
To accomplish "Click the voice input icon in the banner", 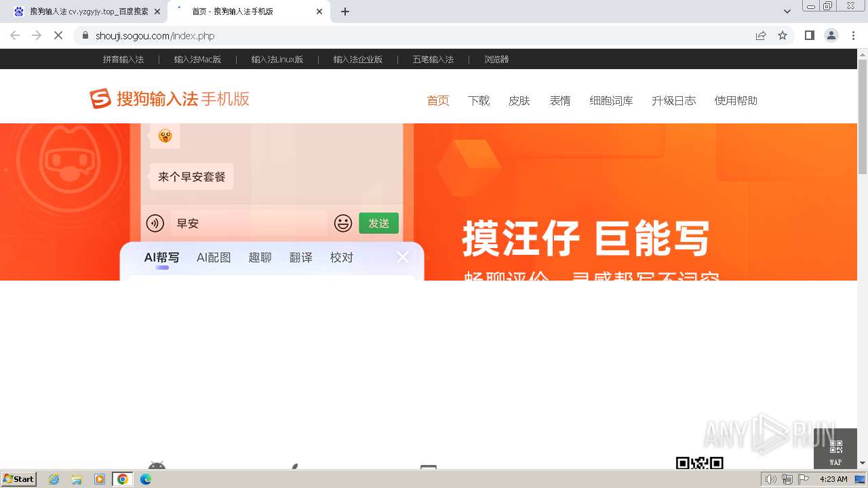I will 155,223.
